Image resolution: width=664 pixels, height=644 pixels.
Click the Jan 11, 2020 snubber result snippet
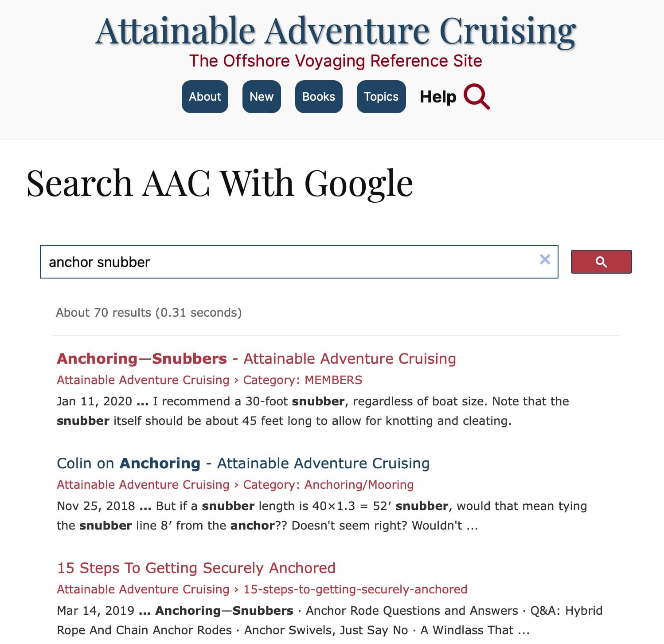(312, 411)
